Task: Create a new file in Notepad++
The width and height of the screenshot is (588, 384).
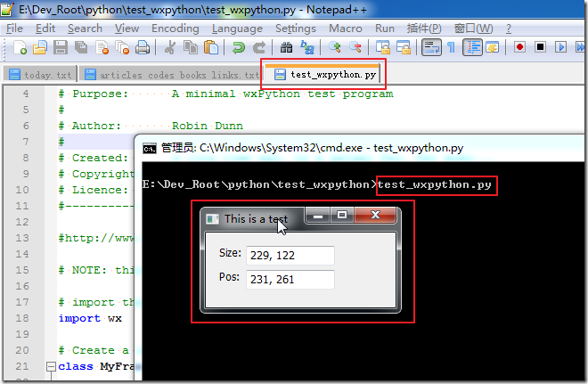Action: pos(20,47)
